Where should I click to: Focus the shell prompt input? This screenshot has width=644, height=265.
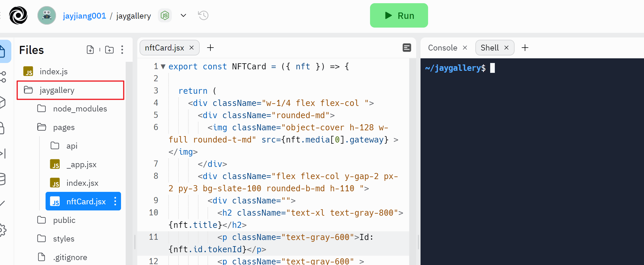(x=493, y=68)
